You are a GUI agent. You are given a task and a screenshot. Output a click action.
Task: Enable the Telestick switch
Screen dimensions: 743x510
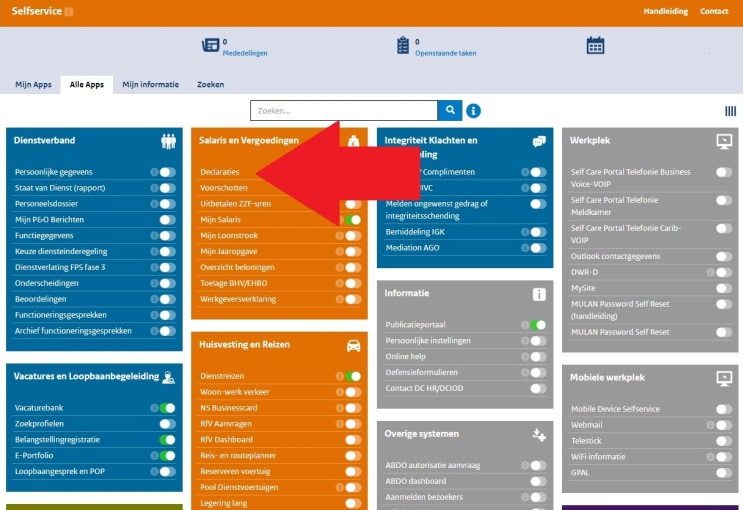click(724, 441)
